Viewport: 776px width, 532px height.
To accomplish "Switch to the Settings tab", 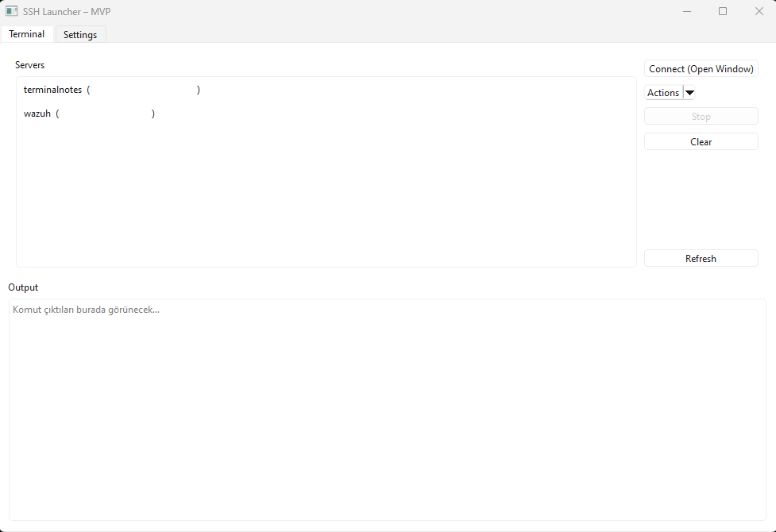I will (80, 35).
